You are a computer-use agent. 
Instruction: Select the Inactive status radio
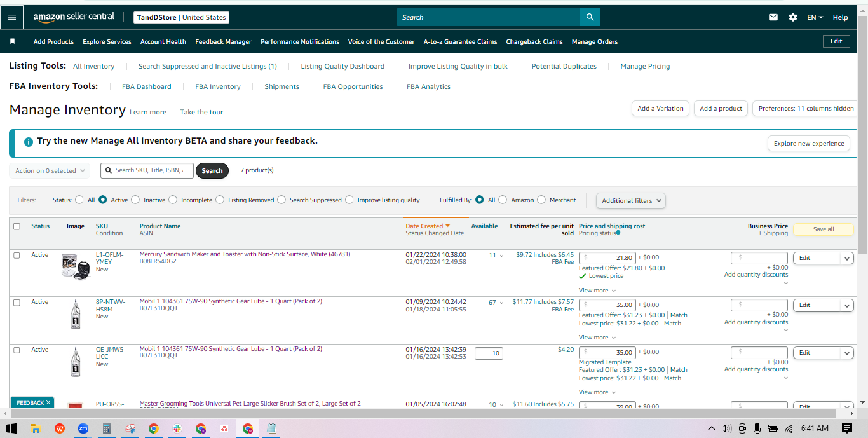tap(135, 200)
